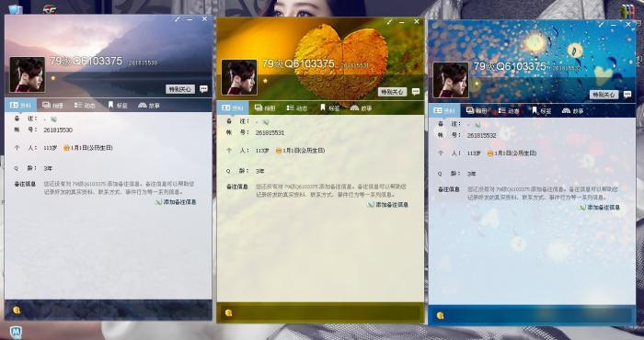
Task: Click 添加备注信息 link in window 261815532
Action: 600,208
